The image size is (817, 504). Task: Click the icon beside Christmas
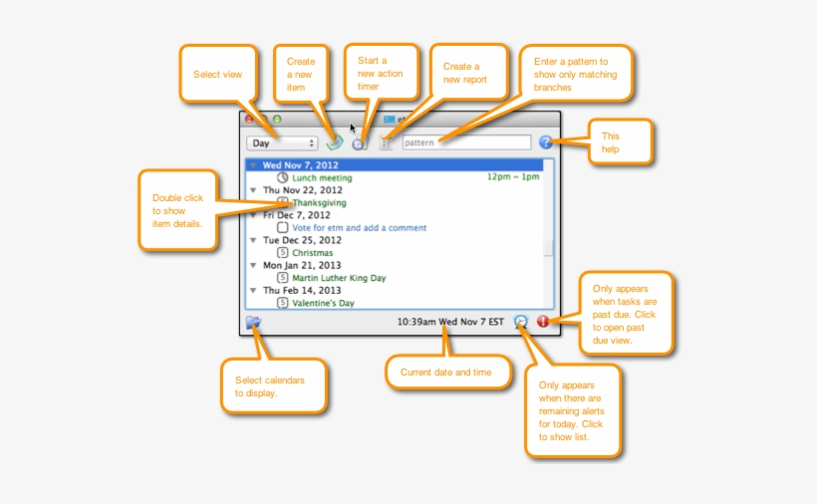(282, 253)
